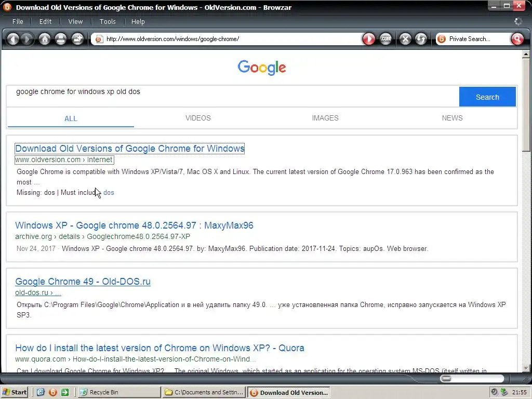Go forward with the Forward arrow button
The width and height of the screenshot is (532, 399).
tap(27, 39)
